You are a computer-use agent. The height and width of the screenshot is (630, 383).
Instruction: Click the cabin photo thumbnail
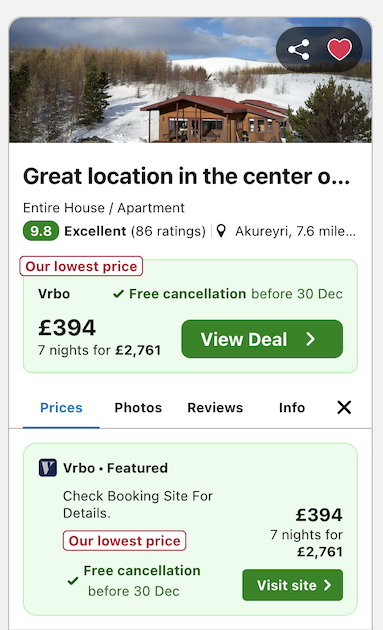[190, 80]
